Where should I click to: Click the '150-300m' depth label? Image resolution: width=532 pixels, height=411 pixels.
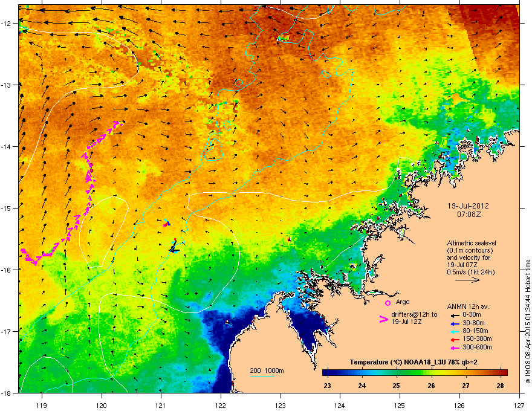(x=477, y=338)
